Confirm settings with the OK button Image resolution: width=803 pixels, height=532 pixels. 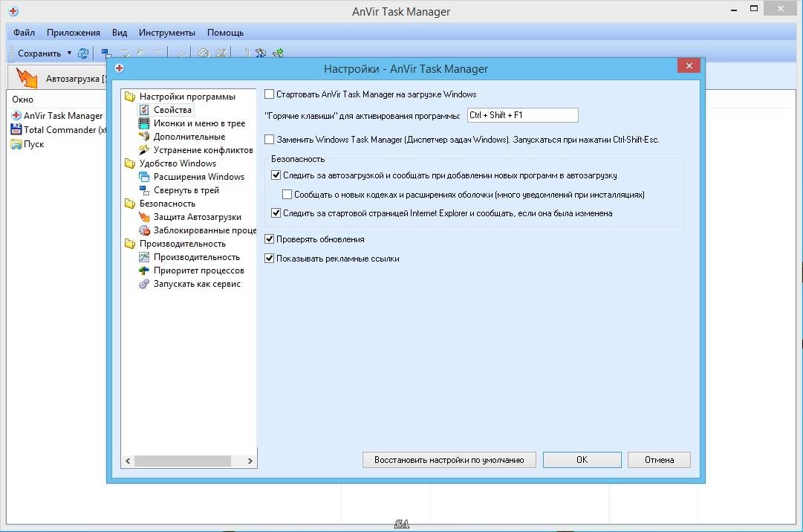(582, 460)
